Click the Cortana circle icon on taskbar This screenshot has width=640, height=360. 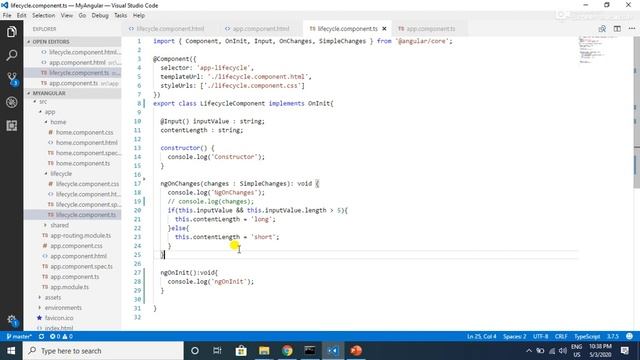pyautogui.click(x=195, y=351)
